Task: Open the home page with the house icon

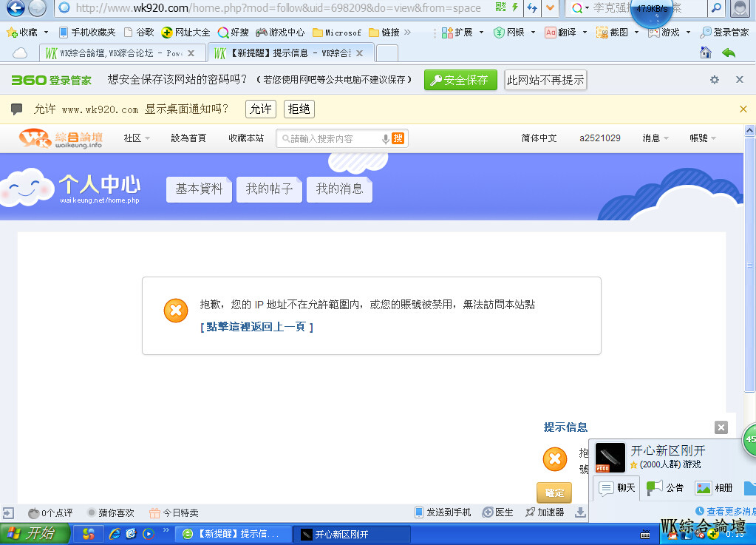Action: pyautogui.click(x=705, y=53)
